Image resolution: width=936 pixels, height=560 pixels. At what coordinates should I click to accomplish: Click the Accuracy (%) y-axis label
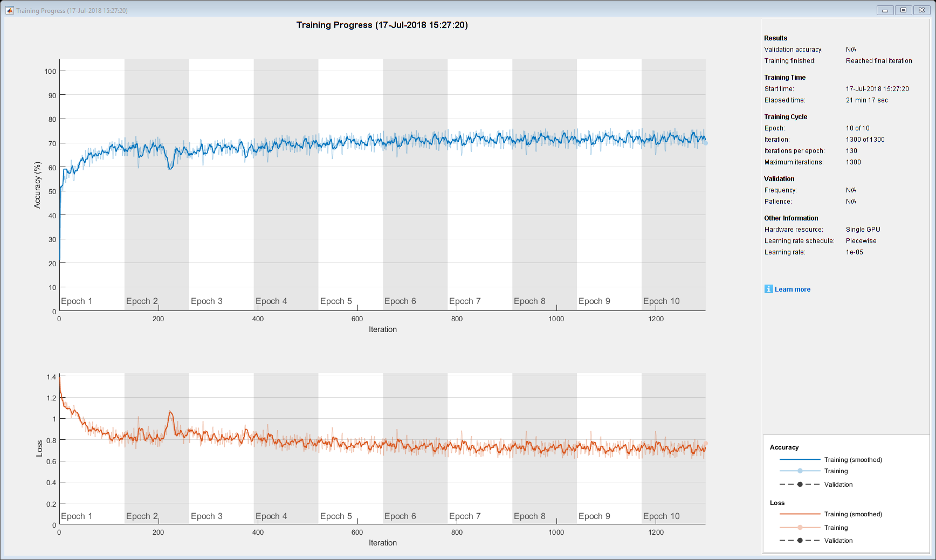[x=37, y=185]
